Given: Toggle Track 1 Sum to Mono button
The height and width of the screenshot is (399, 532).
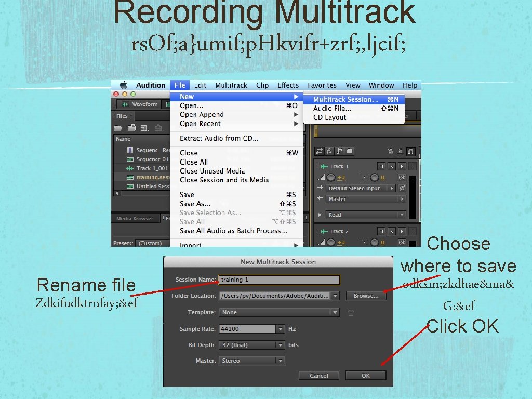Looking at the screenshot, I should click(x=402, y=177).
